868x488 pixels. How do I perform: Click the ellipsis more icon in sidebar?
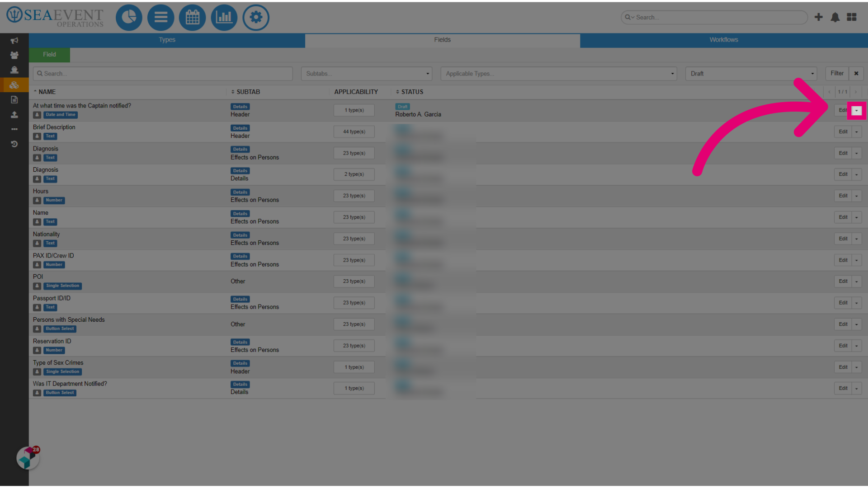(x=14, y=129)
